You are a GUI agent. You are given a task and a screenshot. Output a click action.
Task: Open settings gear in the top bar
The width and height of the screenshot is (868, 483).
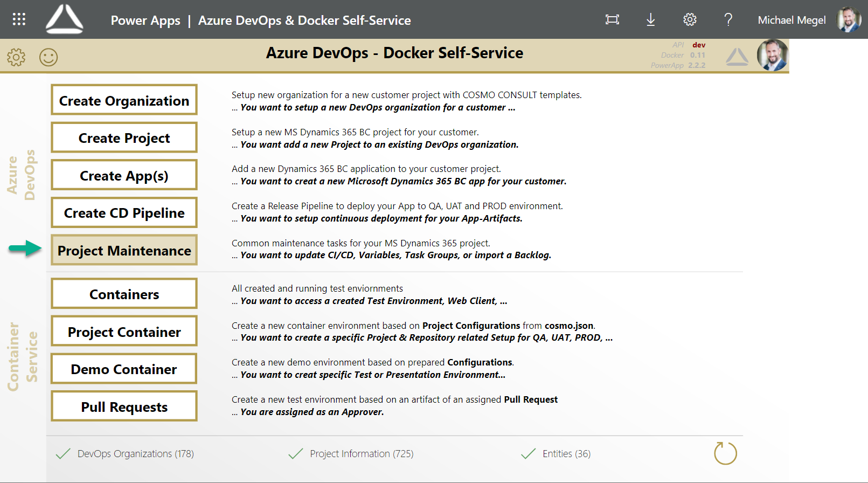[690, 20]
